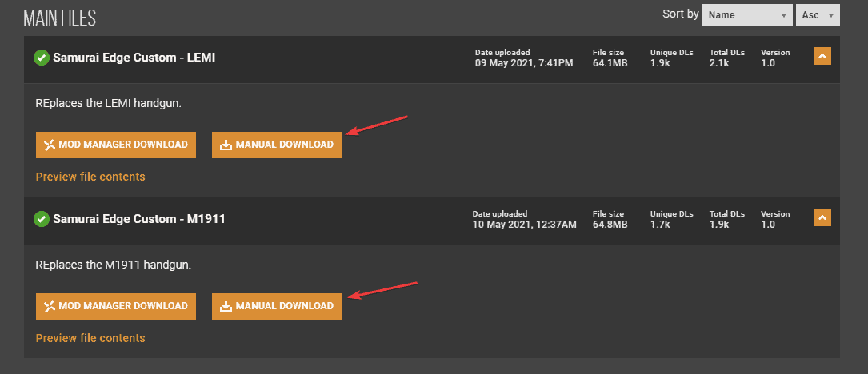The width and height of the screenshot is (868, 374).
Task: Click MOD MANAGER DOWNLOAD for M1911 file
Action: [116, 307]
